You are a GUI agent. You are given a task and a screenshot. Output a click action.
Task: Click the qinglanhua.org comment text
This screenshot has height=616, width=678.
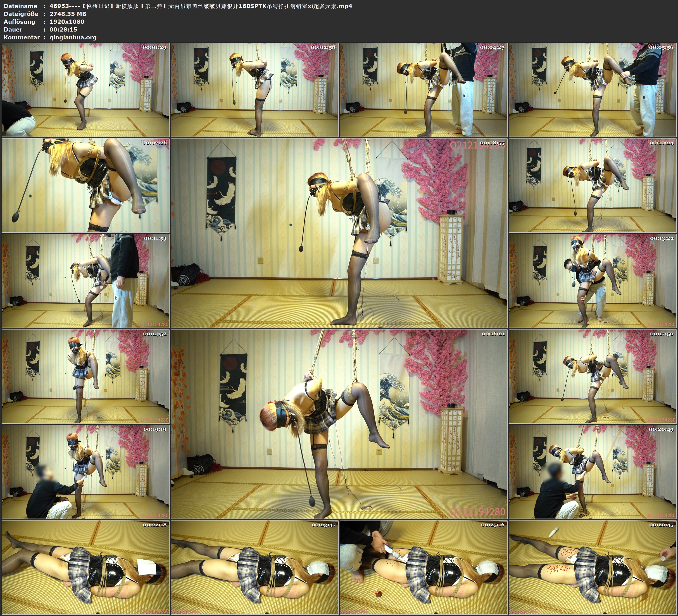(x=73, y=37)
